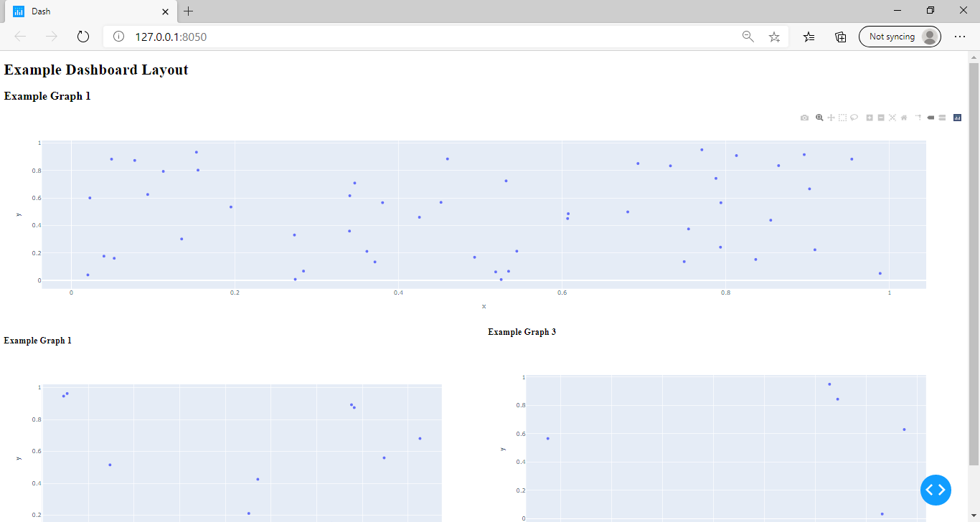Reload the dashboard page
Viewport: 980px width, 522px height.
point(83,37)
